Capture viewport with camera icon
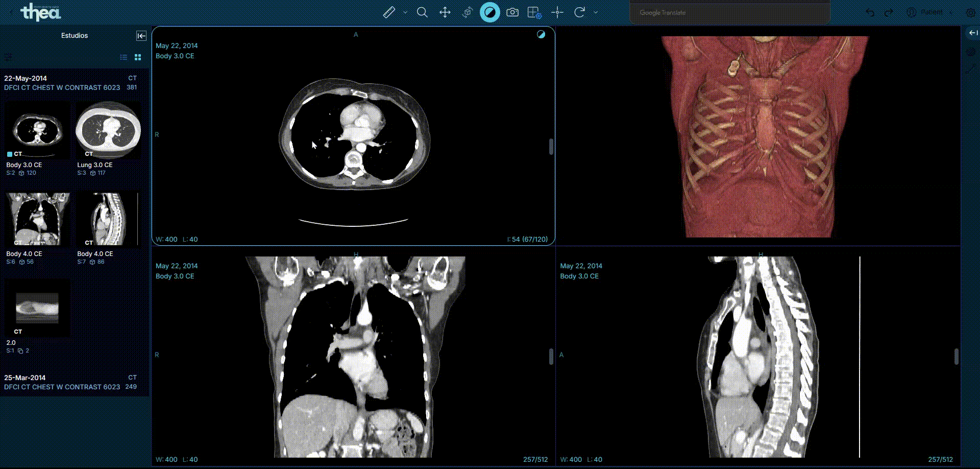The height and width of the screenshot is (469, 980). click(x=512, y=12)
